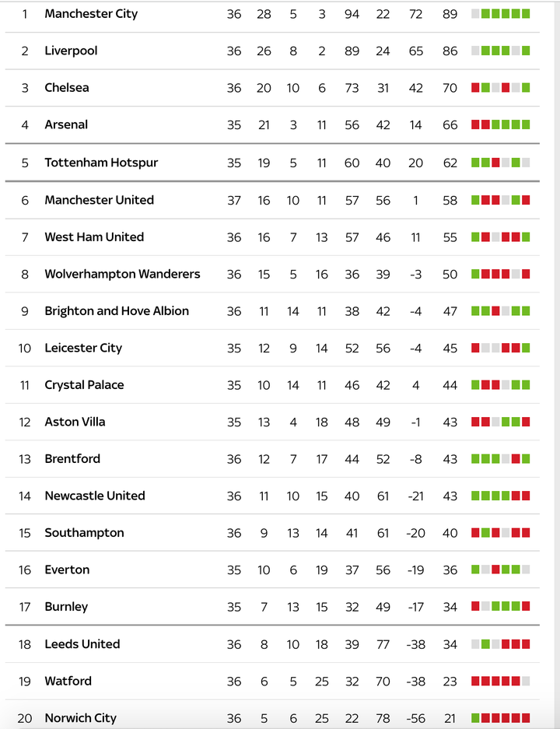Click the Crystal Palace team name

(x=84, y=385)
